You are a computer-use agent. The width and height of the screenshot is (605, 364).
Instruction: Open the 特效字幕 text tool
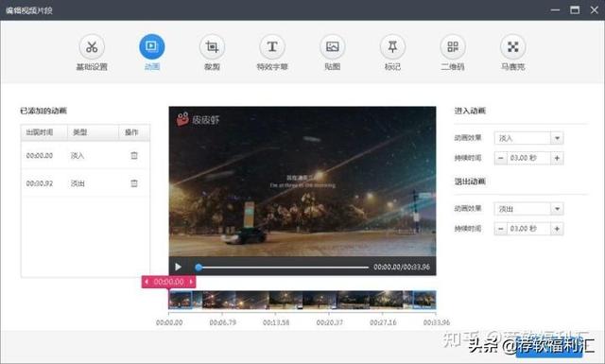pyautogui.click(x=272, y=47)
